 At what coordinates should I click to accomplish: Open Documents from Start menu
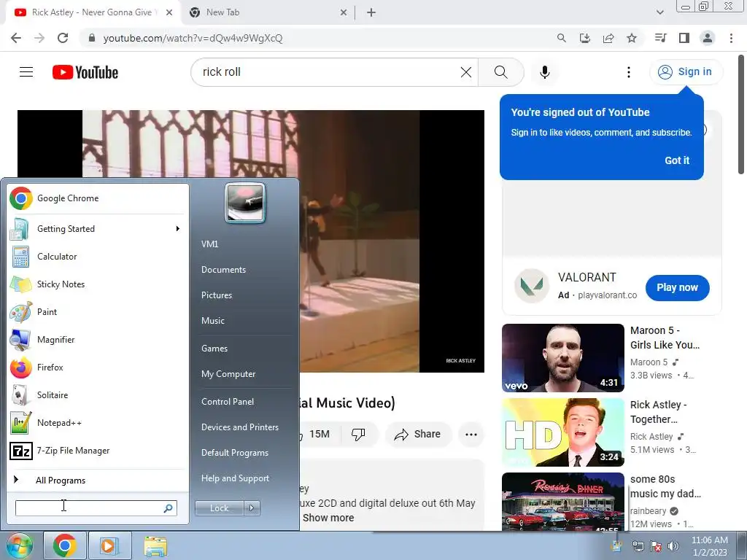pos(223,270)
